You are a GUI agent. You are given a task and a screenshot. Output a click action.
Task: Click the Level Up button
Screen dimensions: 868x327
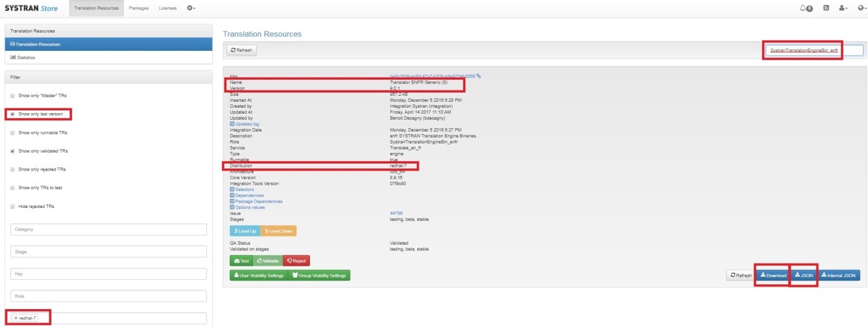click(245, 231)
